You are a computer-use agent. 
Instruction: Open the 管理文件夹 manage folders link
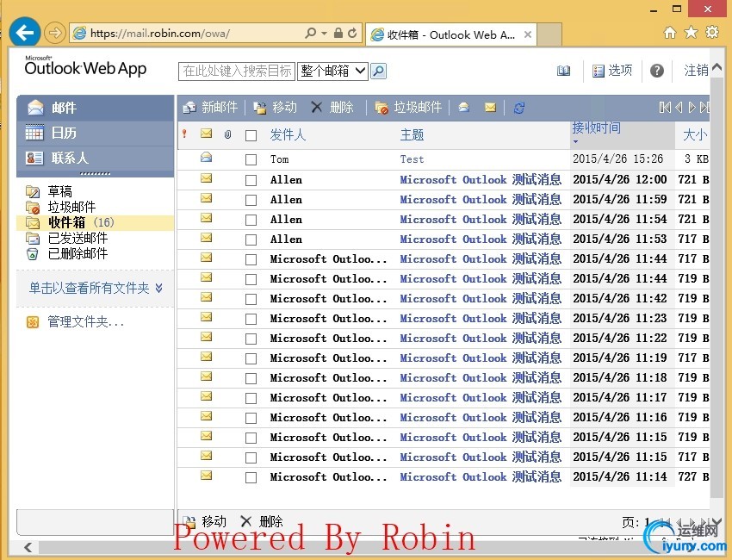[85, 322]
